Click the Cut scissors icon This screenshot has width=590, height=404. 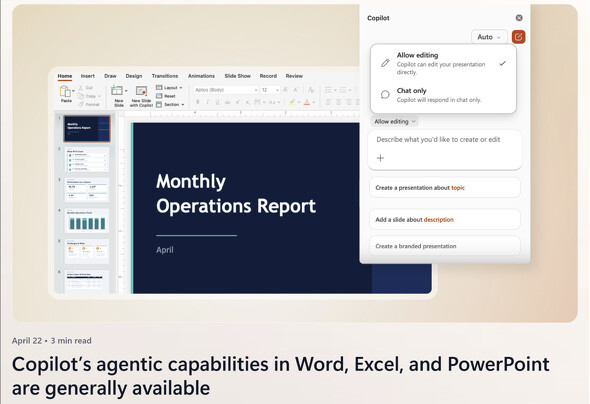(81, 88)
